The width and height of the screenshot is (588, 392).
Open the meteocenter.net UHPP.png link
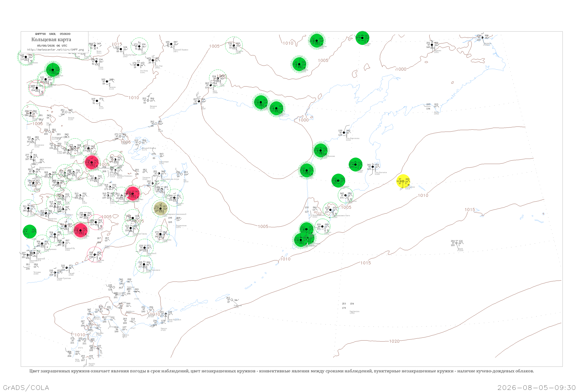(55, 50)
